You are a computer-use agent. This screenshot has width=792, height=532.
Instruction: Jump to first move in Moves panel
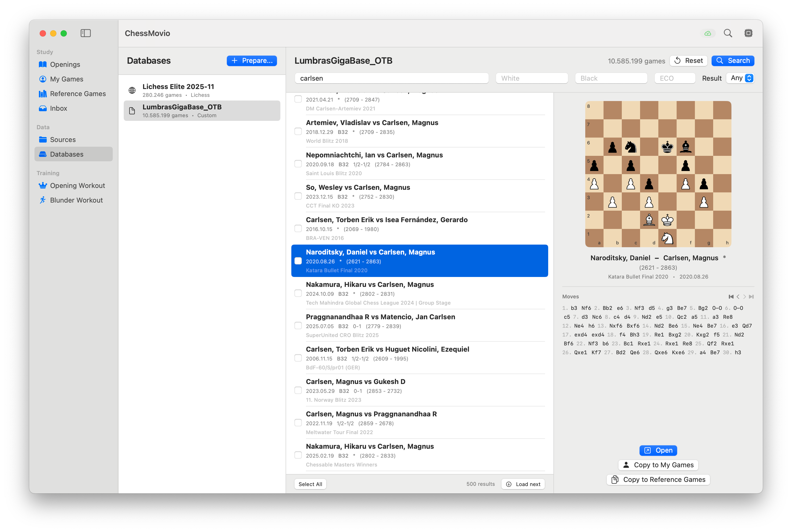[731, 297]
